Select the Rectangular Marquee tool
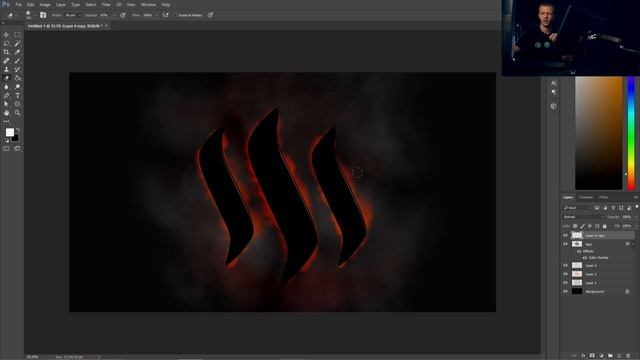Screen dimensions: 640x360 (x=17, y=35)
